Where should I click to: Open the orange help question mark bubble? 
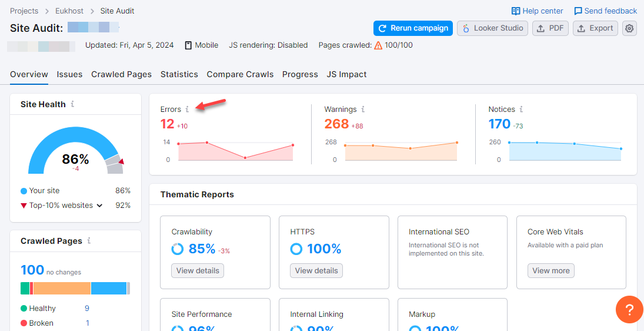pos(629,309)
